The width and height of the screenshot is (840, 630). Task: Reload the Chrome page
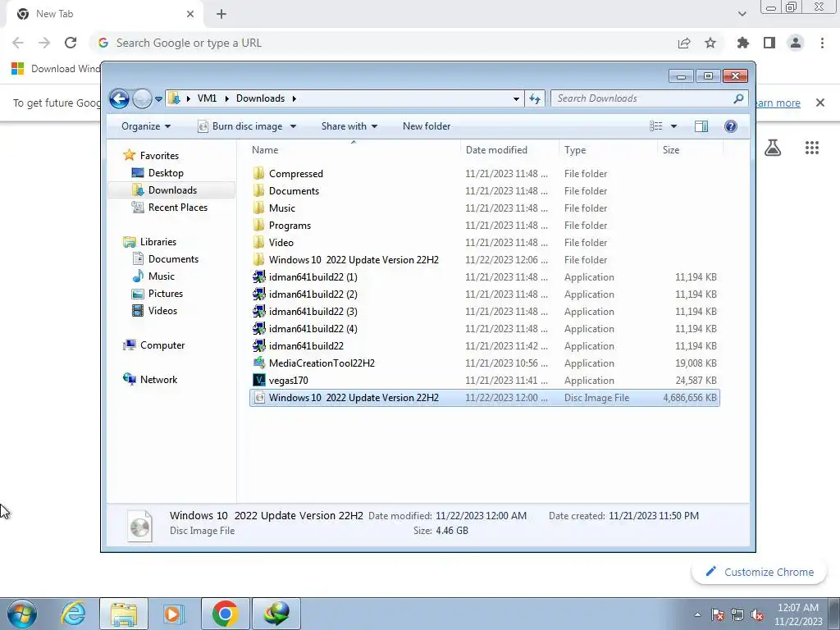point(71,43)
